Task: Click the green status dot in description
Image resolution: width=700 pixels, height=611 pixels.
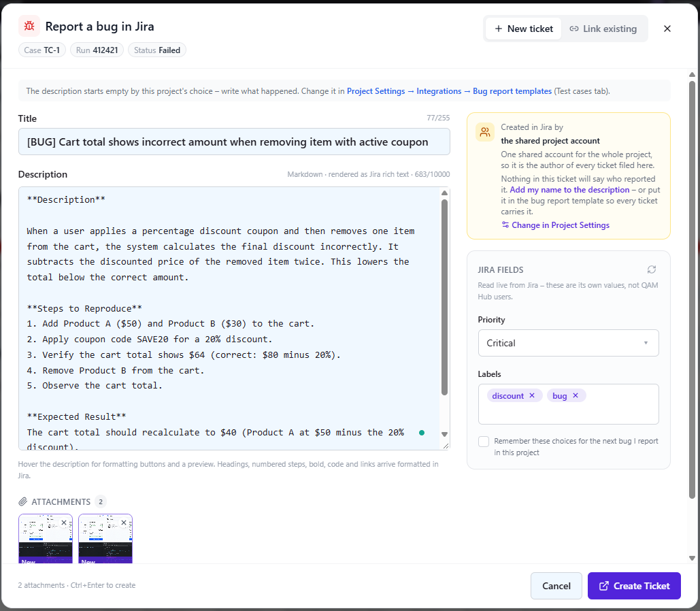Action: 422,432
